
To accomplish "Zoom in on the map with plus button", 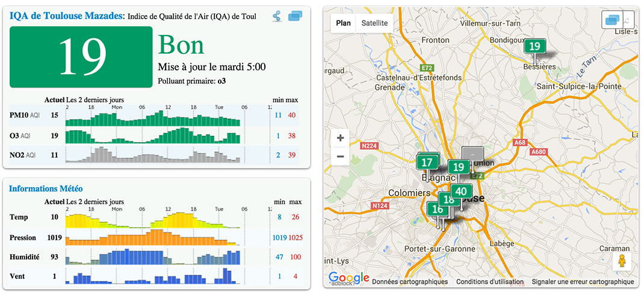I will pos(340,138).
